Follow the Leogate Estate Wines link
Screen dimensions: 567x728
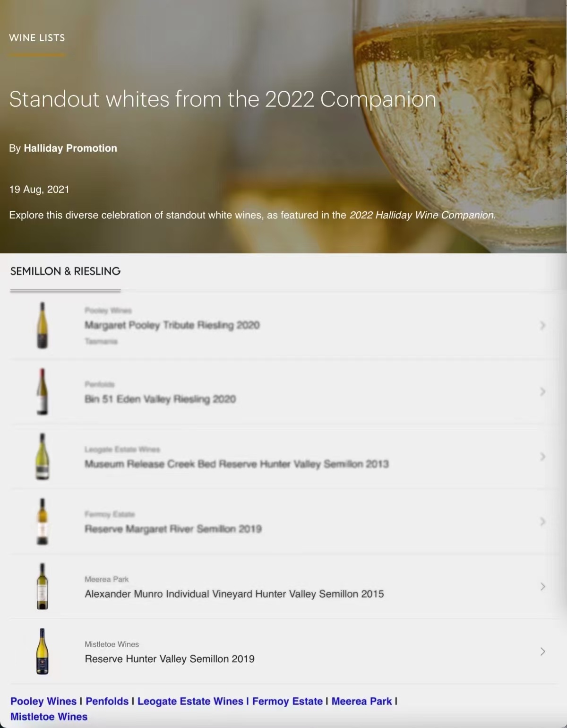(190, 701)
